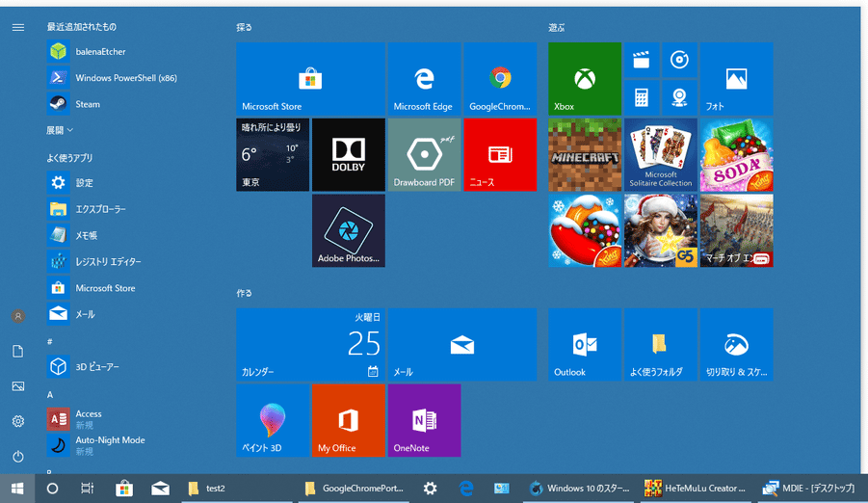Image resolution: width=868 pixels, height=503 pixels.
Task: Switch to GoogleChromePort taskbar window
Action: [354, 488]
